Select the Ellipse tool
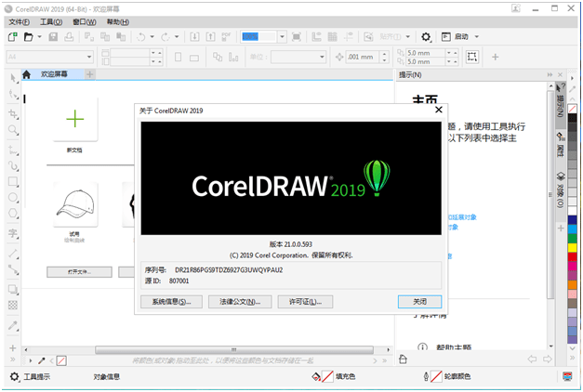This screenshot has height=392, width=583. coord(13,197)
